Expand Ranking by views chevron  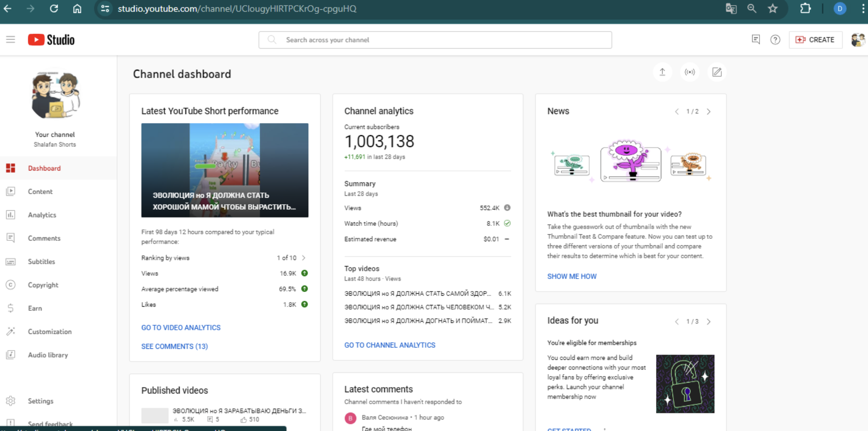[304, 258]
